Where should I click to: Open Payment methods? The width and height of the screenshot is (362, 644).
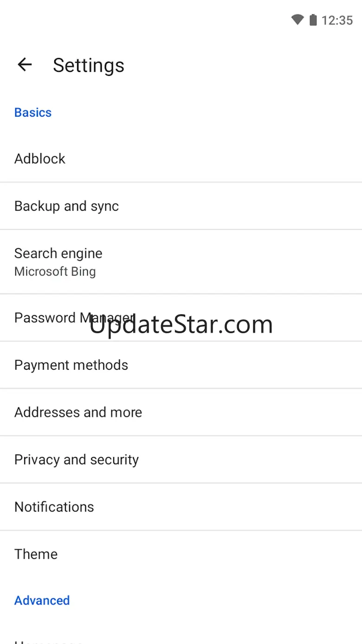pos(181,365)
